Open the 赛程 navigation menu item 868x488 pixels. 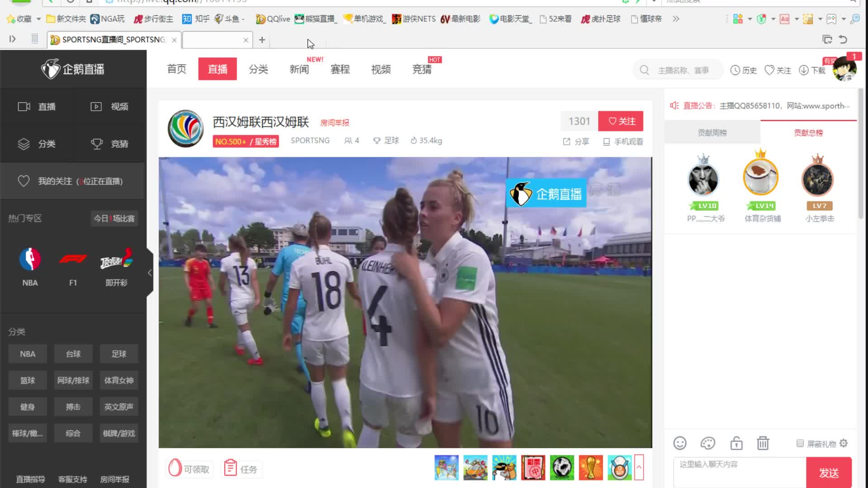340,69
